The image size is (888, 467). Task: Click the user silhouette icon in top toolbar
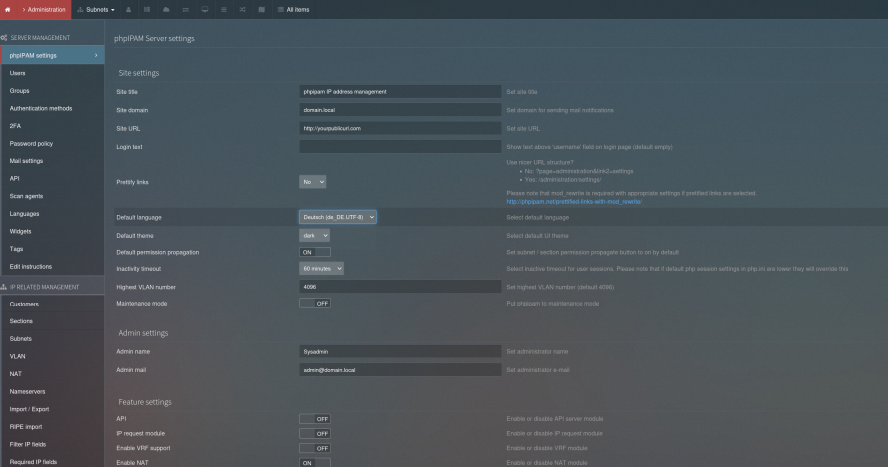128,9
